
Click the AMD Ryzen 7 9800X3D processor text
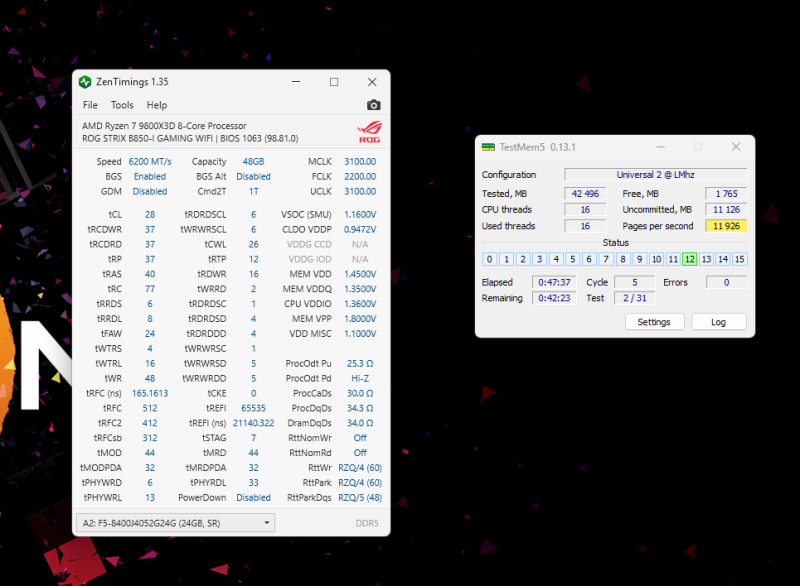(x=164, y=125)
